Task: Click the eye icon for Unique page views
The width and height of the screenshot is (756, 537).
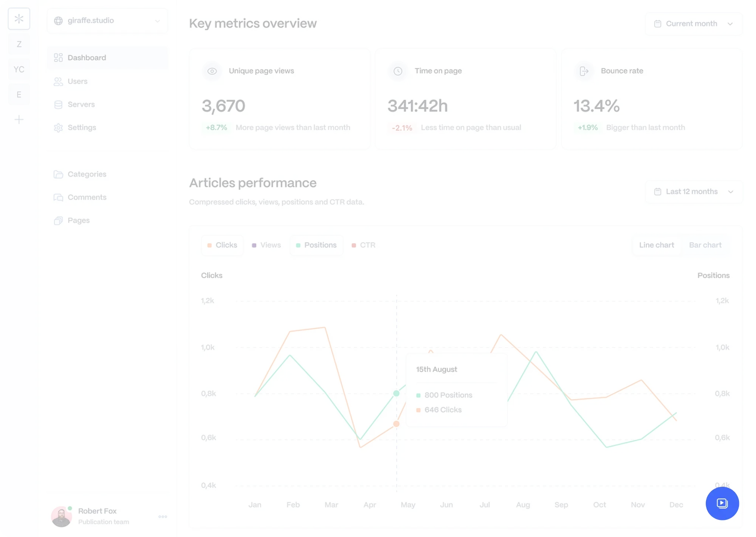Action: point(212,71)
